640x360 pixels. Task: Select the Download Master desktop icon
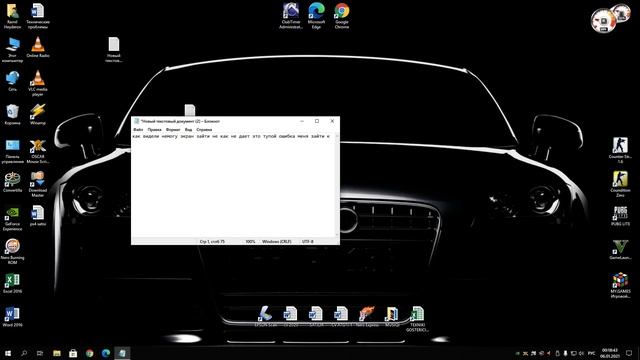pos(38,184)
